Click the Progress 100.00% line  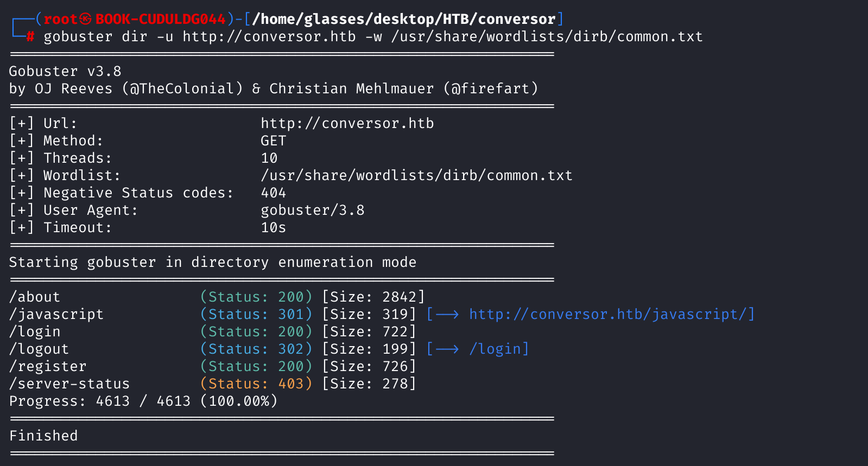click(x=143, y=401)
